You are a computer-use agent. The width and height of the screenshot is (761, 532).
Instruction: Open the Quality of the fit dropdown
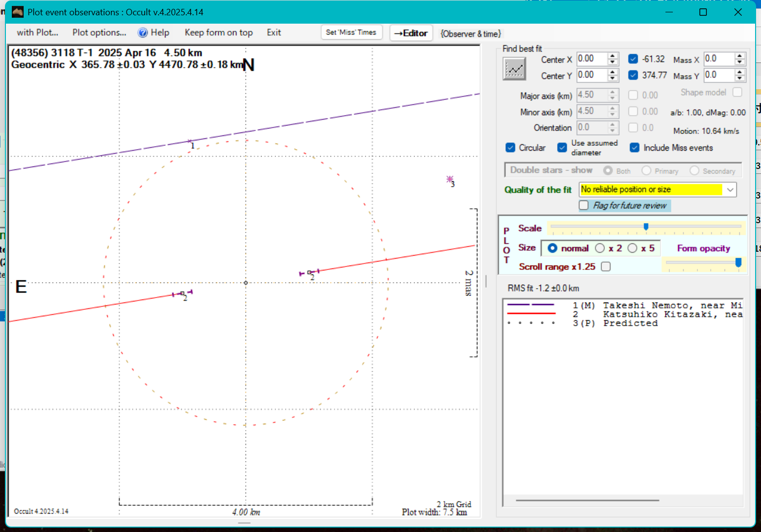click(x=730, y=190)
